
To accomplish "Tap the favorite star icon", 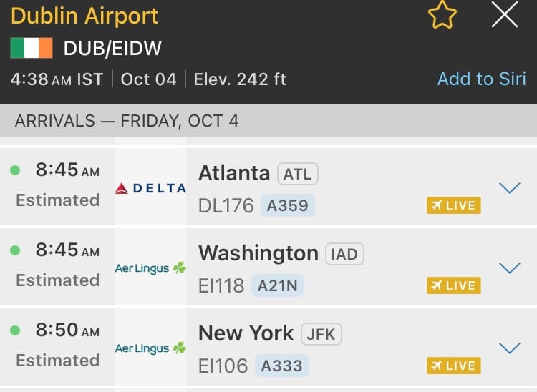I will 442,15.
